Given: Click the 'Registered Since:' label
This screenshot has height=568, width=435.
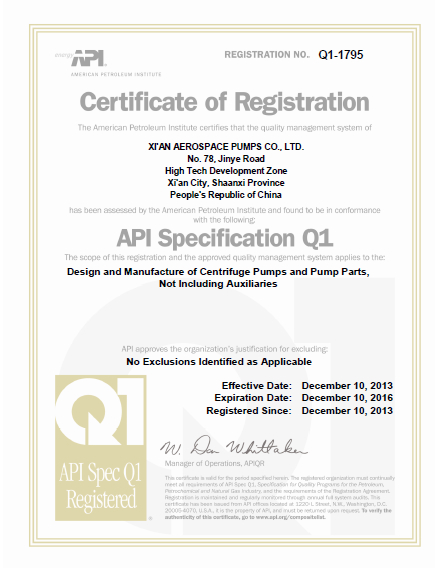Looking at the screenshot, I should click(249, 411).
